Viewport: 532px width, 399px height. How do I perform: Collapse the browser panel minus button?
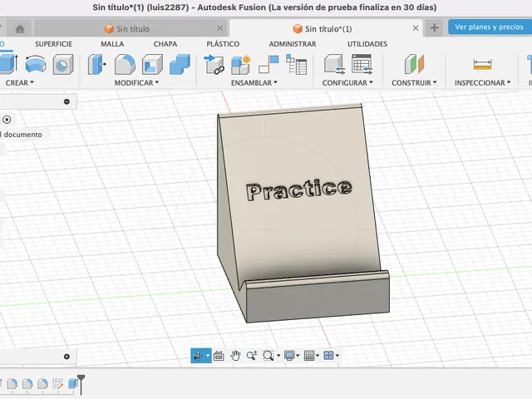pos(66,101)
